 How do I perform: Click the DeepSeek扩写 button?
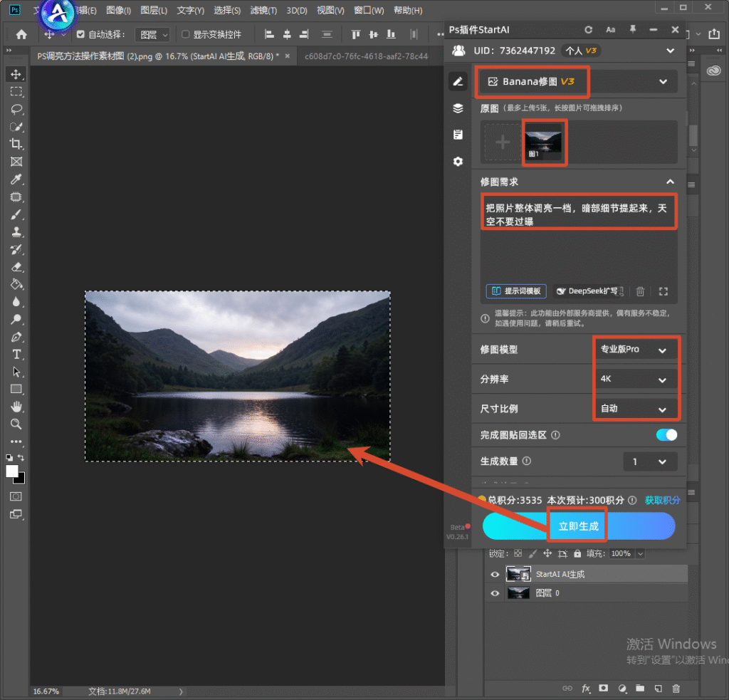point(589,291)
